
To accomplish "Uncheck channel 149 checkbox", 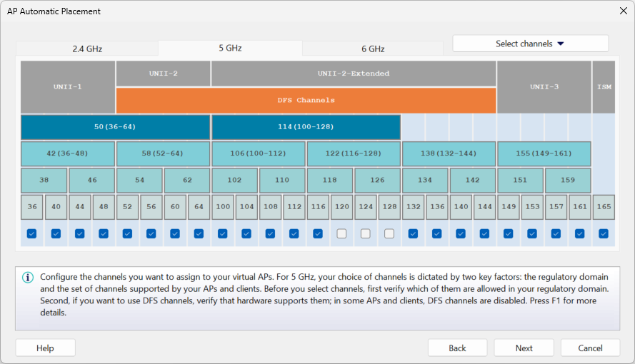I will coord(509,233).
